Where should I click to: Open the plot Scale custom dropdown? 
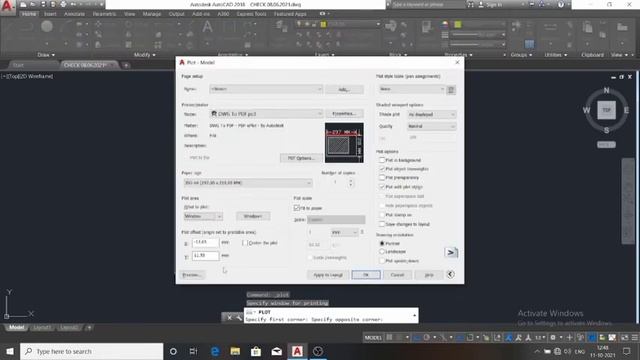(336, 220)
